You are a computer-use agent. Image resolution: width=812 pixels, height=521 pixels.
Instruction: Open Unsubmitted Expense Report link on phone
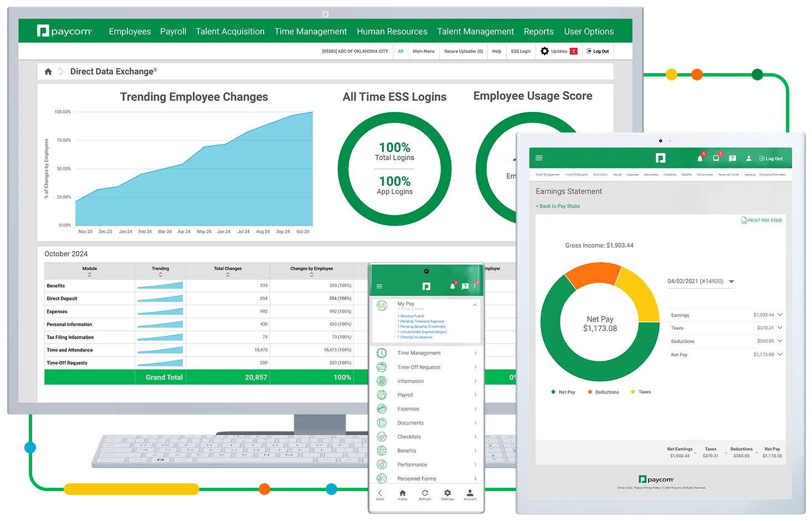pos(422,332)
